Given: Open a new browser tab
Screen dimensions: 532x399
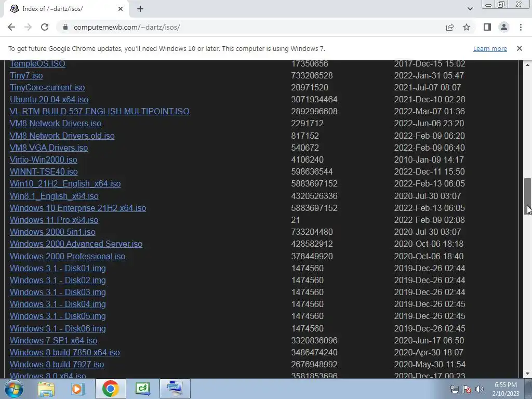Looking at the screenshot, I should coord(140,9).
